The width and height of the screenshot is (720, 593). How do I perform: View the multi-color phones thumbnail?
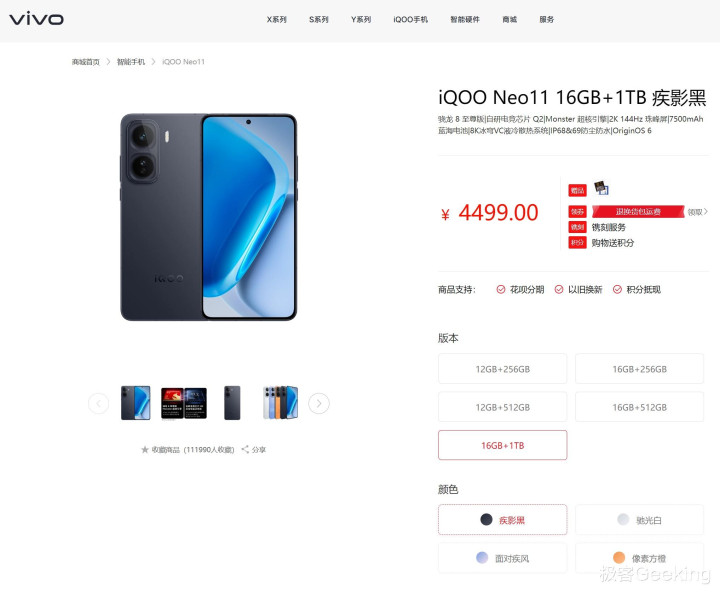280,403
